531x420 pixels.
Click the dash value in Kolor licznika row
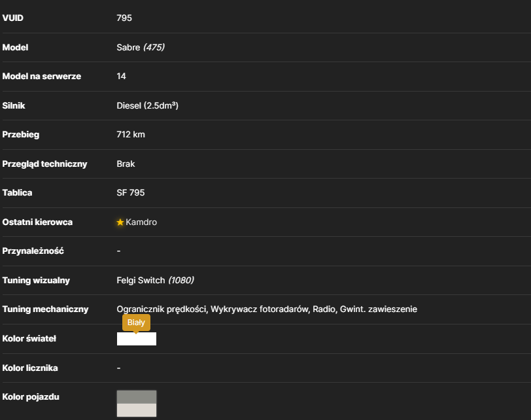tap(118, 368)
